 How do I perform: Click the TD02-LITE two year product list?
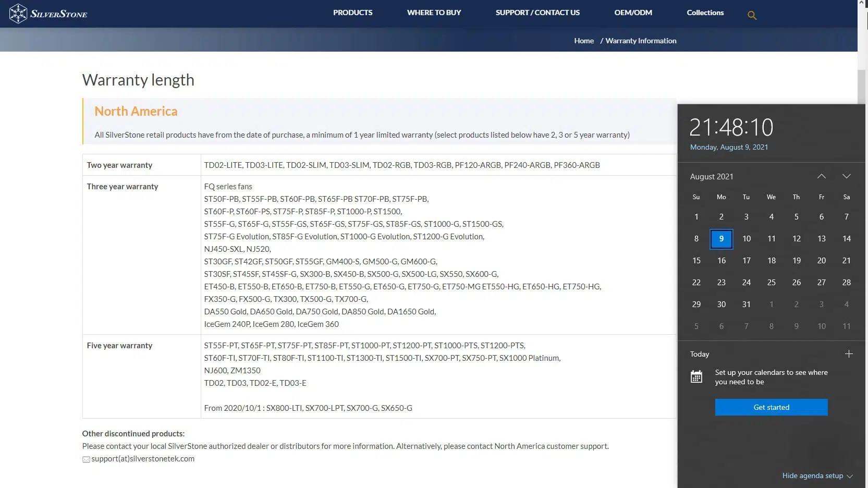click(402, 165)
